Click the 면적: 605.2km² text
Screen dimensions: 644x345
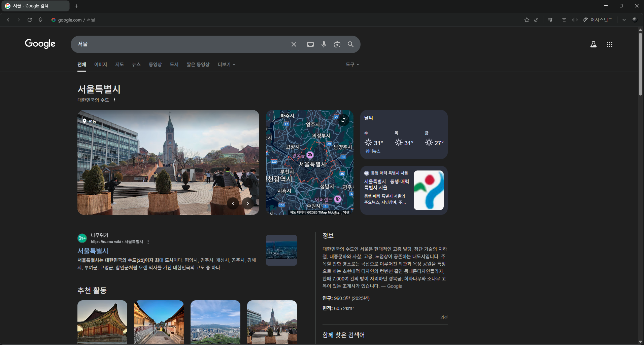point(338,308)
